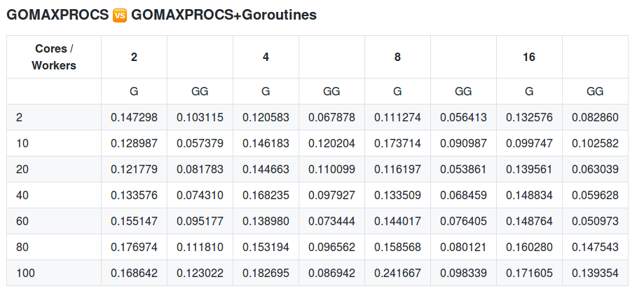The width and height of the screenshot is (644, 296).
Task: Click value 0.128987 in the table
Action: pos(135,144)
